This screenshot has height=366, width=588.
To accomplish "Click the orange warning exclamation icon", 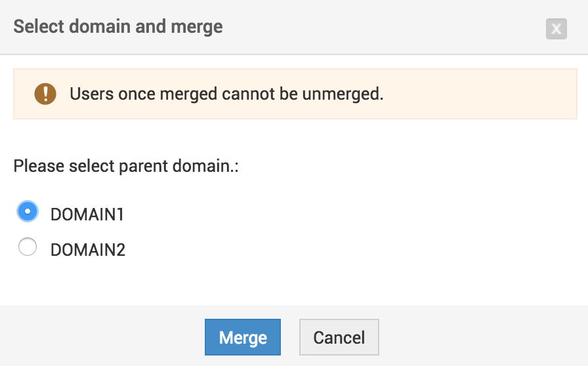I will pos(45,94).
